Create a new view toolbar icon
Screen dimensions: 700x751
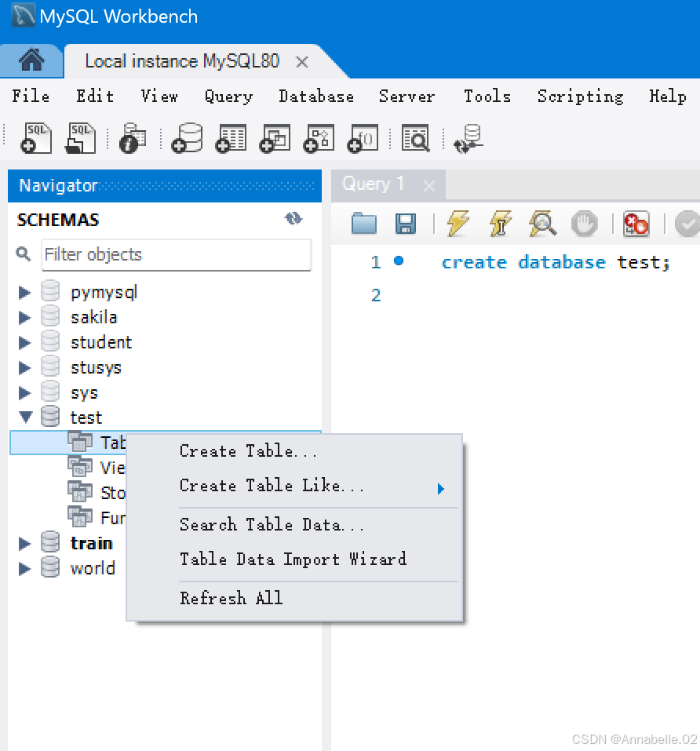[x=275, y=138]
